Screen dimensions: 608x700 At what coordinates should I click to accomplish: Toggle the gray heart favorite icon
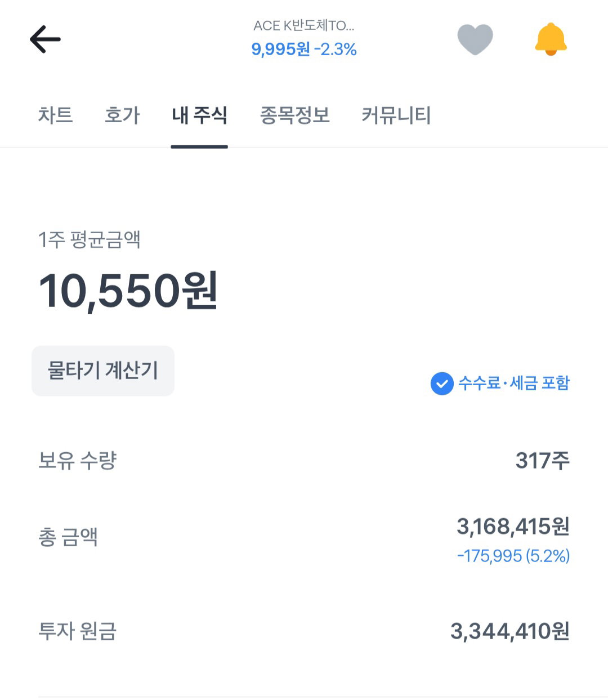[475, 39]
